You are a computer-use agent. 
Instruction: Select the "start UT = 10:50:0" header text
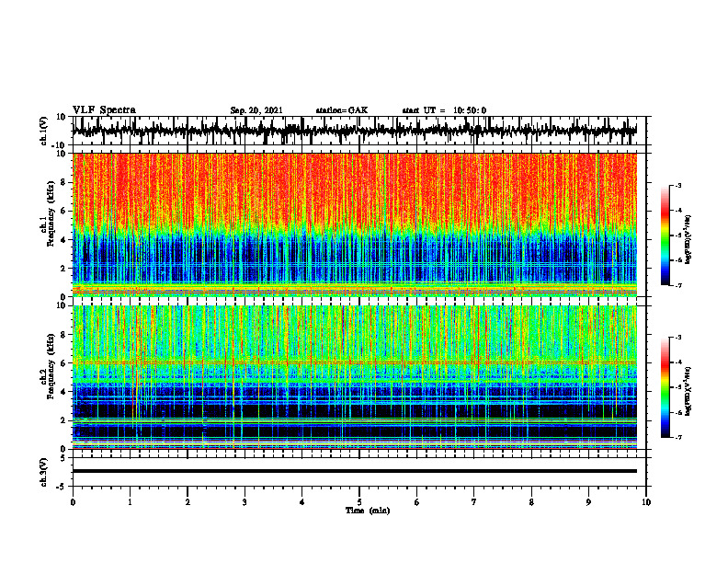click(x=444, y=110)
